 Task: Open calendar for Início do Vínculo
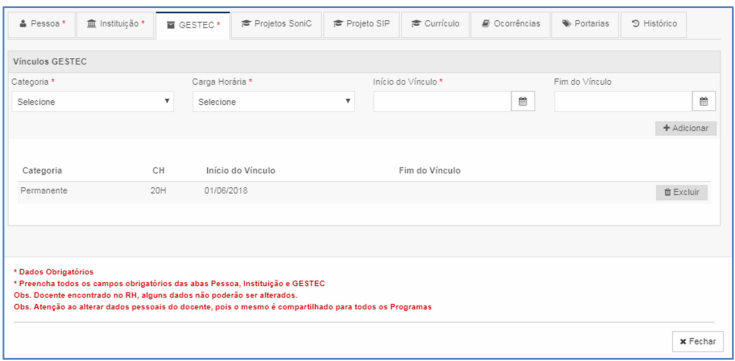(523, 101)
